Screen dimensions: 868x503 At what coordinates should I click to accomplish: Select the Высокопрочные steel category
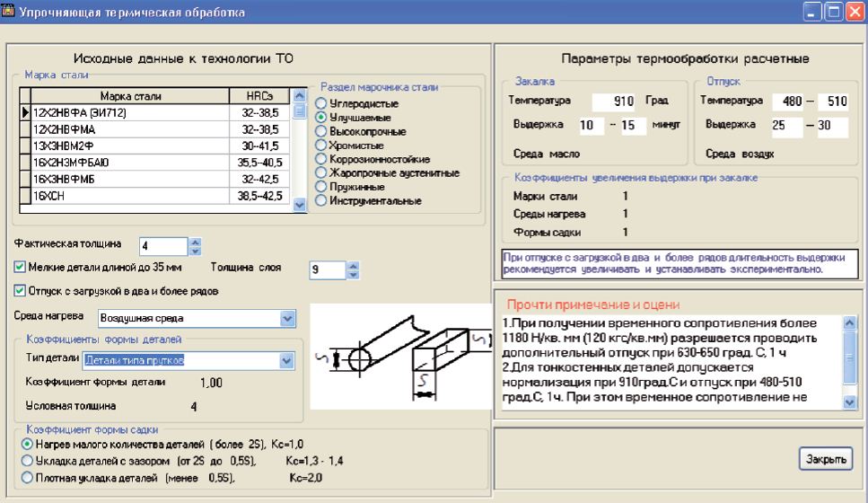coord(320,131)
